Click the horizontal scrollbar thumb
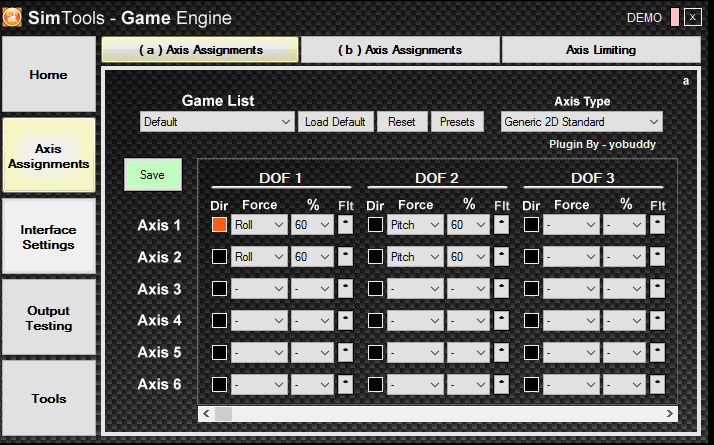This screenshot has height=445, width=714. pos(223,414)
